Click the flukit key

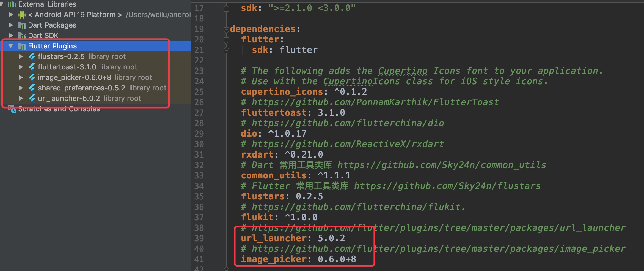point(257,217)
